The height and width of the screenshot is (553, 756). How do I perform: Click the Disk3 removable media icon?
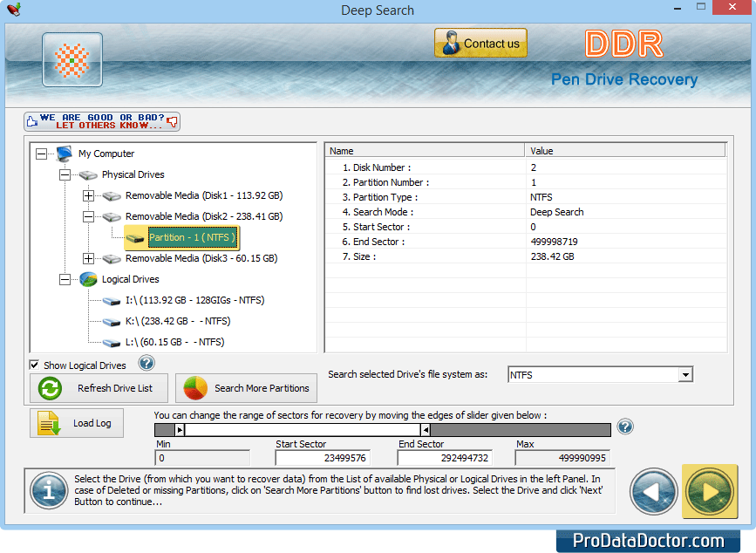point(112,259)
